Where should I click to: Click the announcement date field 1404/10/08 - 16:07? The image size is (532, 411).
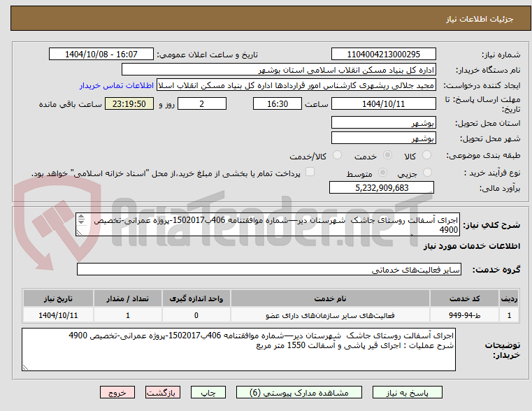(x=101, y=55)
